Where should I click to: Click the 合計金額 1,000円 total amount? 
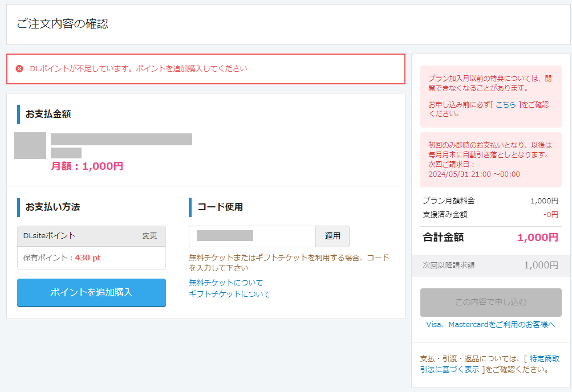tap(538, 238)
